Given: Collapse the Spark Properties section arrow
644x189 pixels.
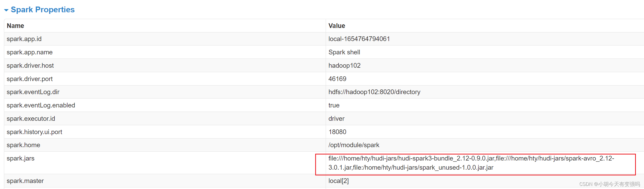Looking at the screenshot, I should click(x=6, y=10).
